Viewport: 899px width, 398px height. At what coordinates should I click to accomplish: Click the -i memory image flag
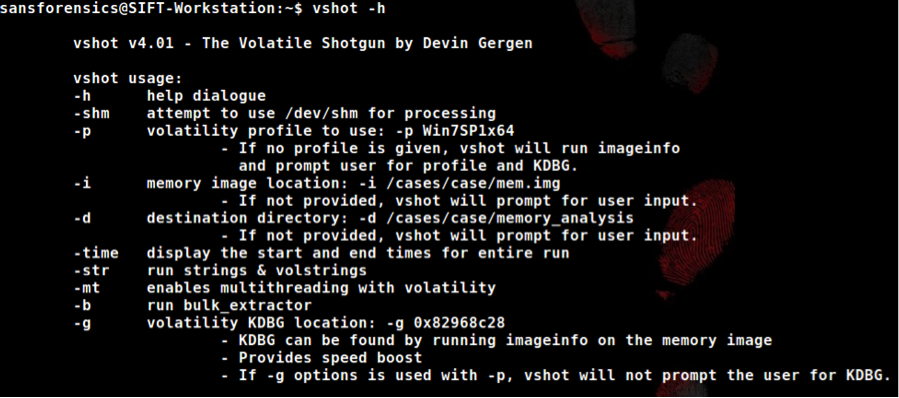82,184
